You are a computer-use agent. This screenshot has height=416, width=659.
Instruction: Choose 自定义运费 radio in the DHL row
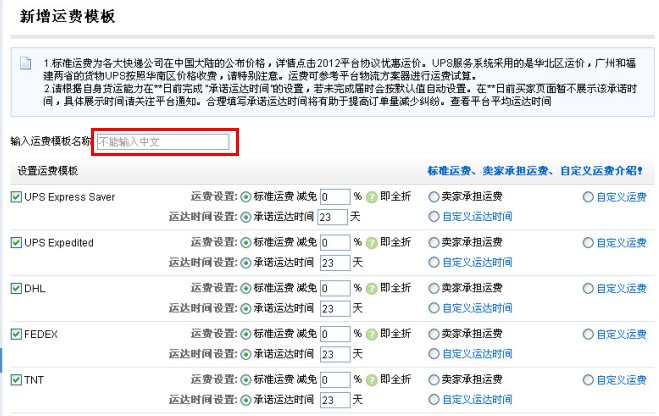pos(589,288)
